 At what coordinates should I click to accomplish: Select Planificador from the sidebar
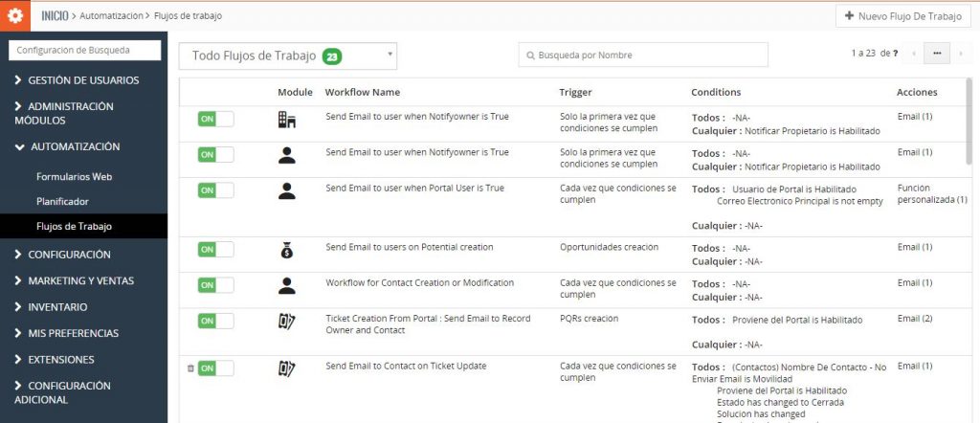pyautogui.click(x=62, y=202)
